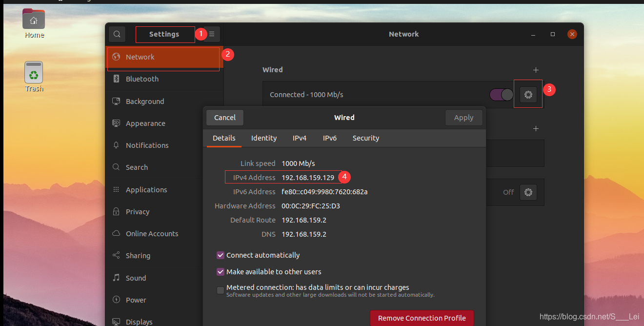Image resolution: width=644 pixels, height=326 pixels.
Task: Open the Settings search icon
Action: (x=117, y=34)
